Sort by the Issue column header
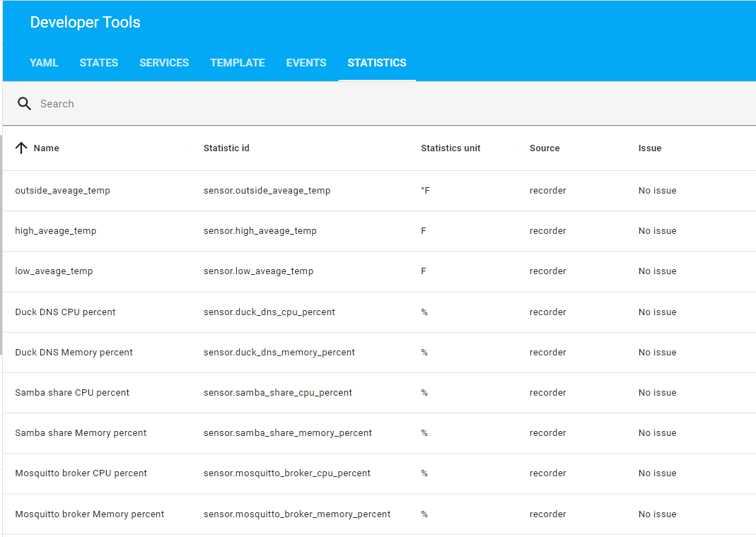This screenshot has width=756, height=537. click(x=649, y=148)
